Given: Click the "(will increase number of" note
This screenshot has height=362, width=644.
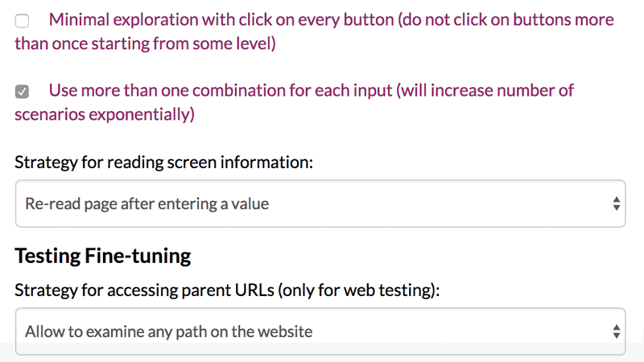Looking at the screenshot, I should 485,90.
